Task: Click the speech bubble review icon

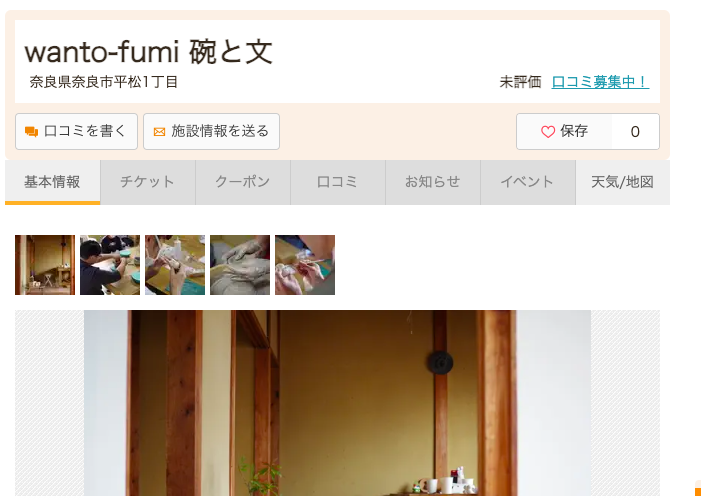Action: [x=31, y=131]
